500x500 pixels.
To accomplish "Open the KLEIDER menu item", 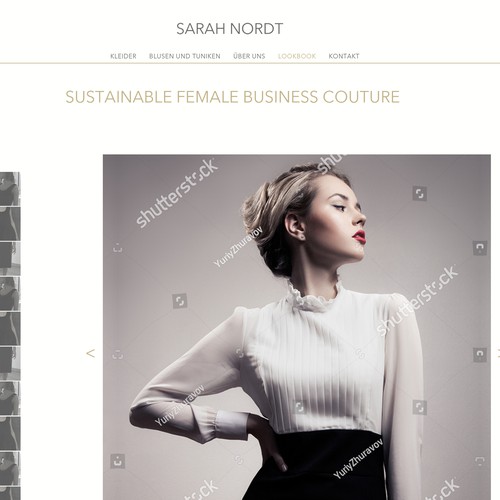I will click(x=123, y=56).
